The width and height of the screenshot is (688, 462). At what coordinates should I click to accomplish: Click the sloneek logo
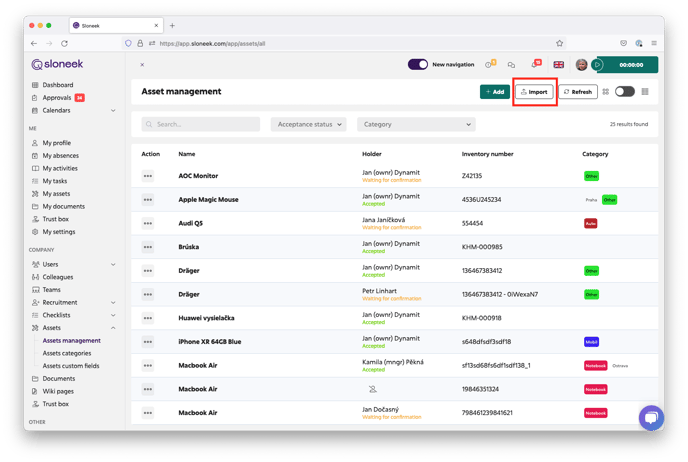click(x=57, y=64)
